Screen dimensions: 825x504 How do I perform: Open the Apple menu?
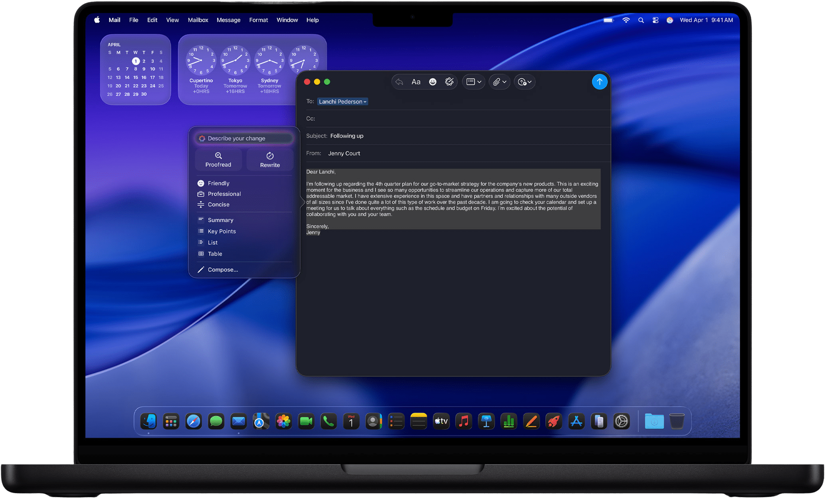[97, 20]
